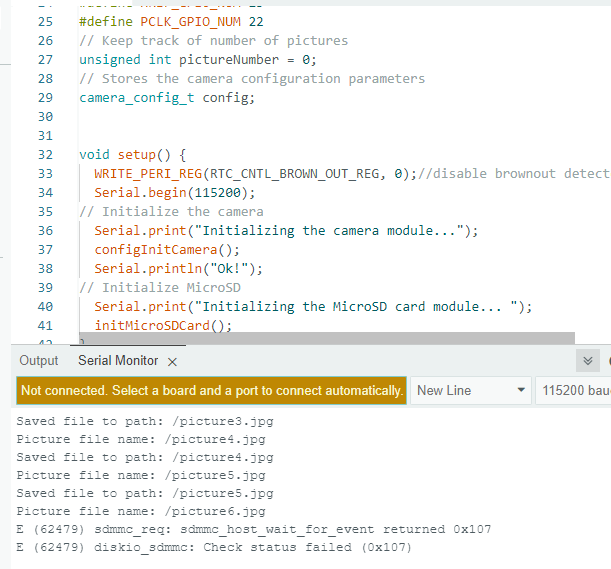Screen dimensions: 611x569
Task: Click "Picture file name: /picture6.jpg" output line
Action: [x=141, y=511]
